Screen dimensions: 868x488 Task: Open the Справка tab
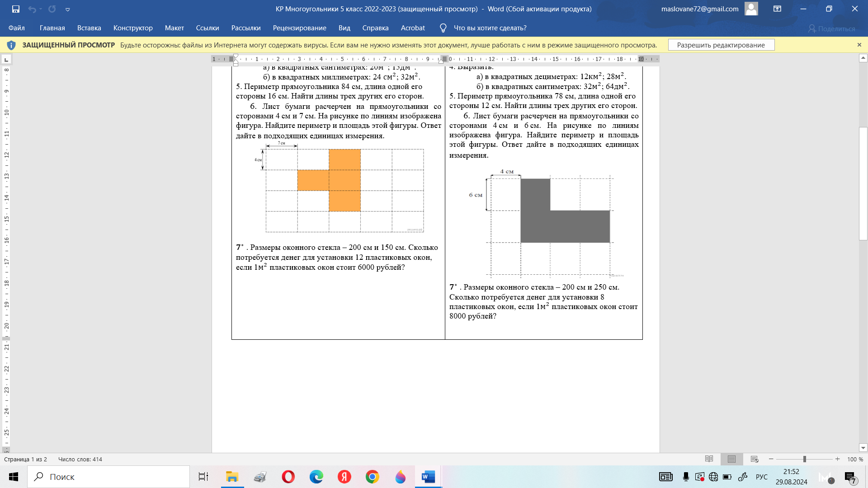(x=375, y=28)
